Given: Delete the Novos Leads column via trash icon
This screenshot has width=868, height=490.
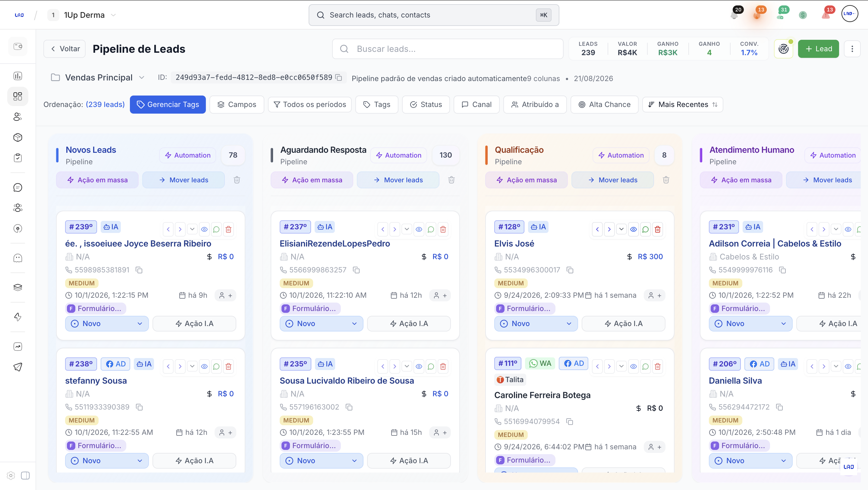Looking at the screenshot, I should click(237, 180).
